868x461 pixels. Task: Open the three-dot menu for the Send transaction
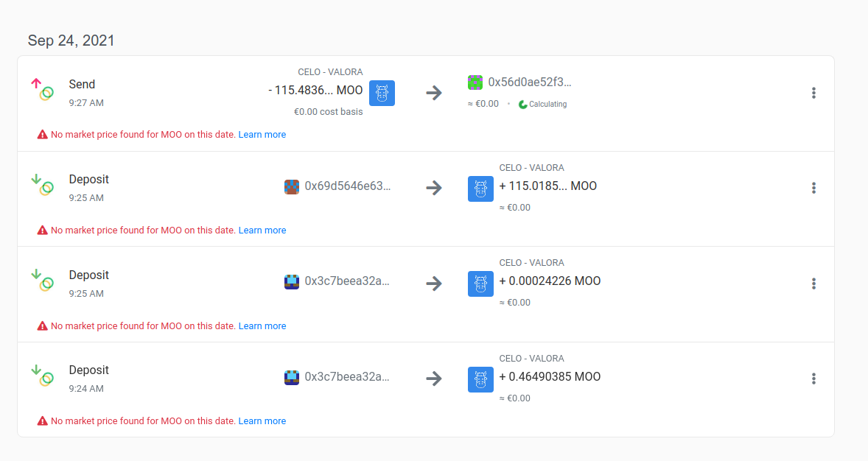point(813,93)
